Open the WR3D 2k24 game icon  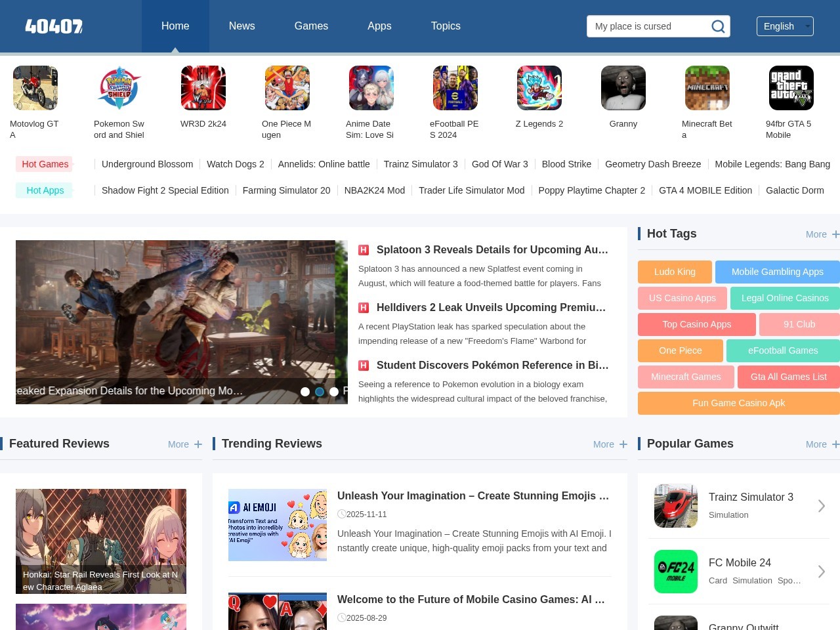[203, 88]
